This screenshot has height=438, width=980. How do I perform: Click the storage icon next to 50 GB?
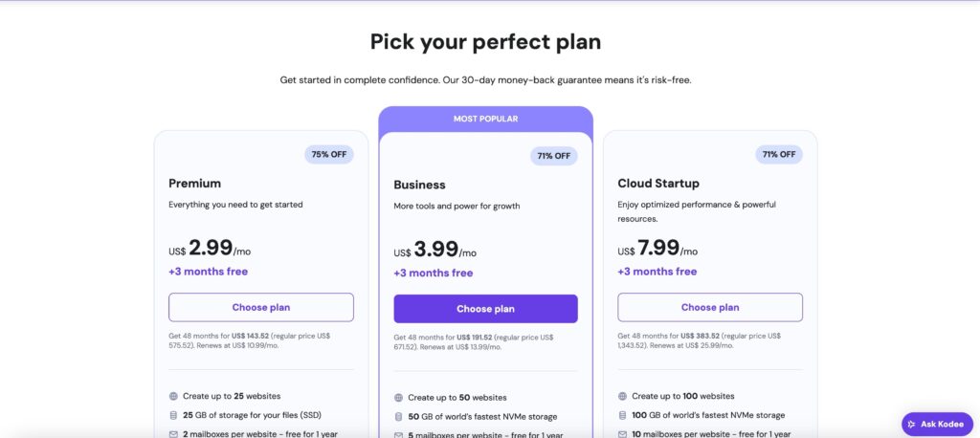pyautogui.click(x=398, y=416)
